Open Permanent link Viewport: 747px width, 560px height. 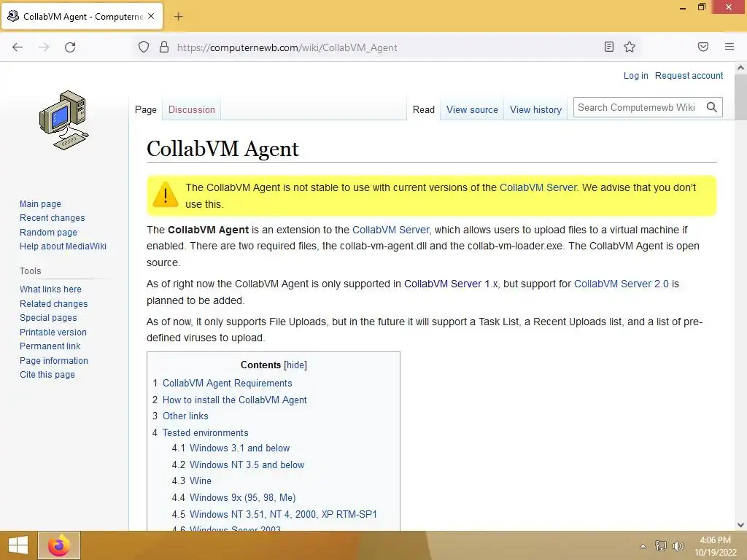50,346
